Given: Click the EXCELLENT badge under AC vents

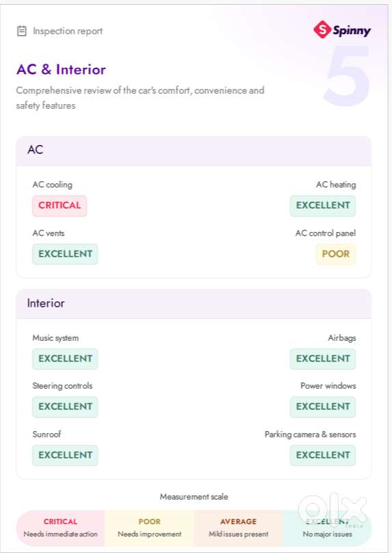Looking at the screenshot, I should click(x=65, y=254).
